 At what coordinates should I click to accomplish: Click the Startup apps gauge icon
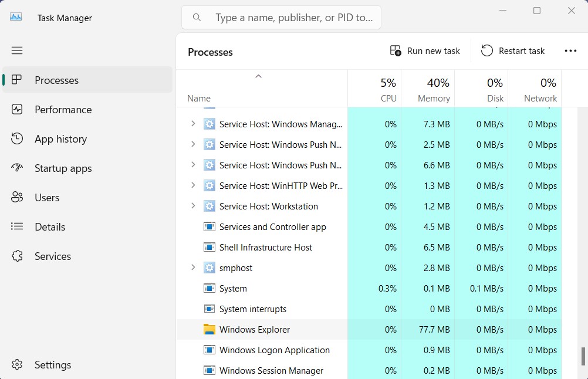17,168
